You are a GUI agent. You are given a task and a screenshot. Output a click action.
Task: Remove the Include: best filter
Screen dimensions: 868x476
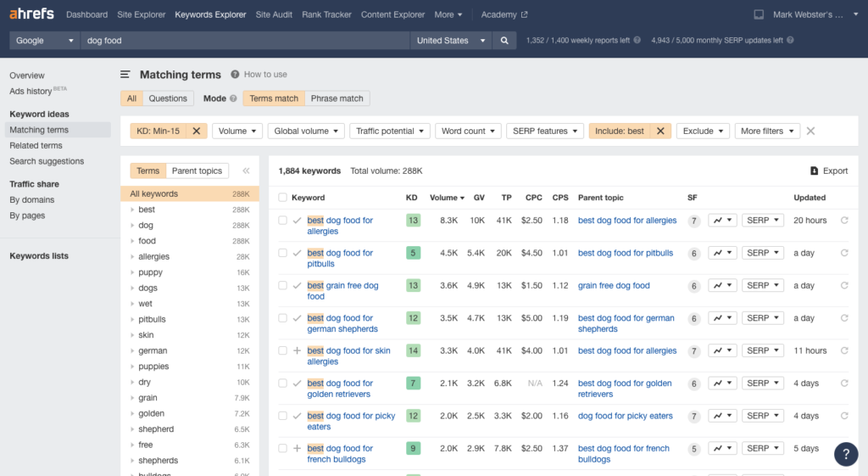660,131
